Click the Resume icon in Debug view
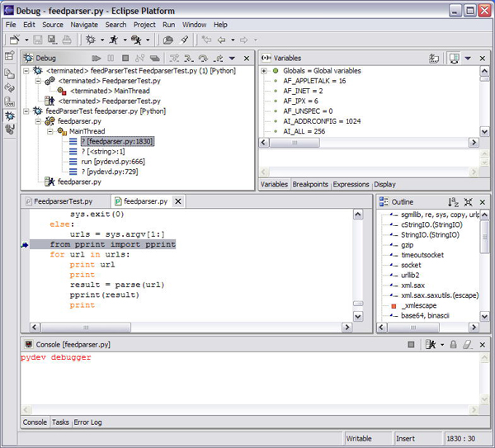 click(97, 58)
